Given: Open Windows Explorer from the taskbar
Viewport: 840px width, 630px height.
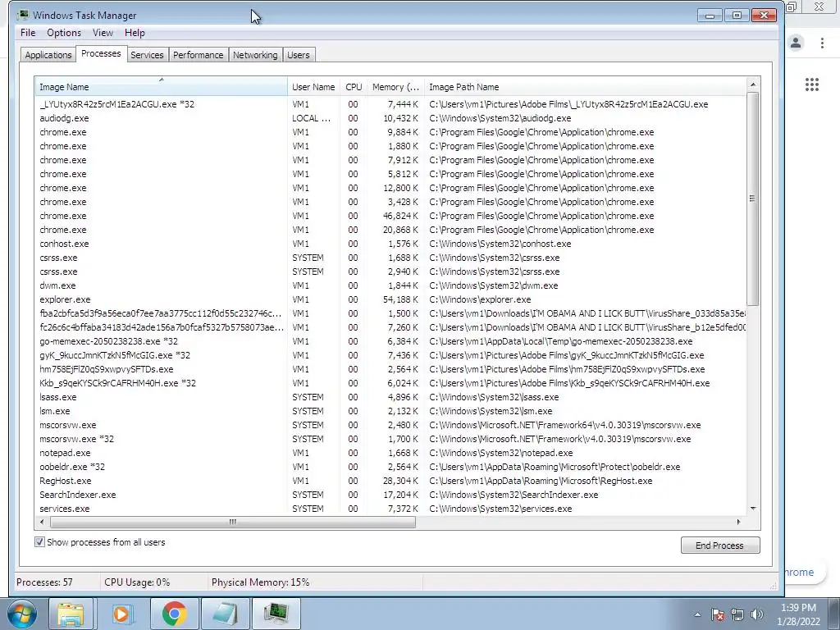Looking at the screenshot, I should pos(71,614).
